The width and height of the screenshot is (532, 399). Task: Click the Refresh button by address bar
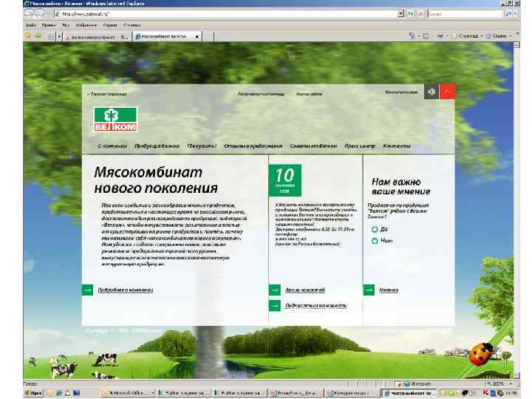(x=411, y=14)
